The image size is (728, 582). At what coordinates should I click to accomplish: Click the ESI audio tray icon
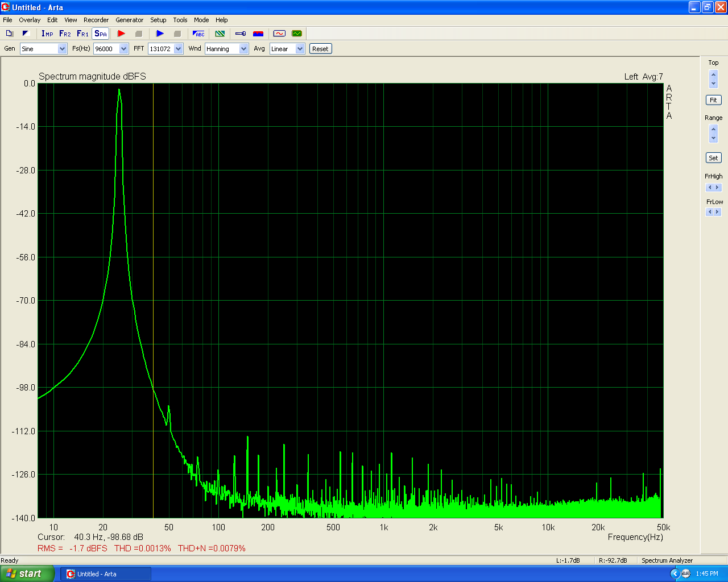686,574
